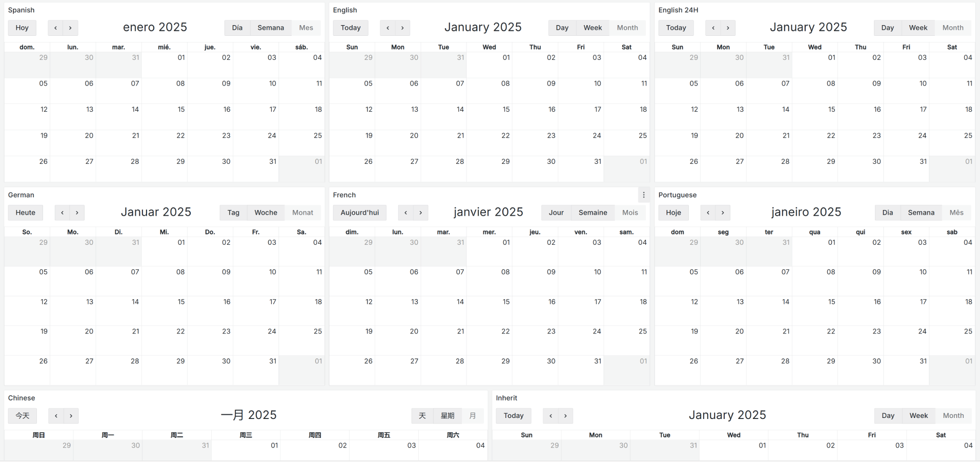Select Month view in Inherit calendar
The image size is (980, 462).
pos(953,416)
